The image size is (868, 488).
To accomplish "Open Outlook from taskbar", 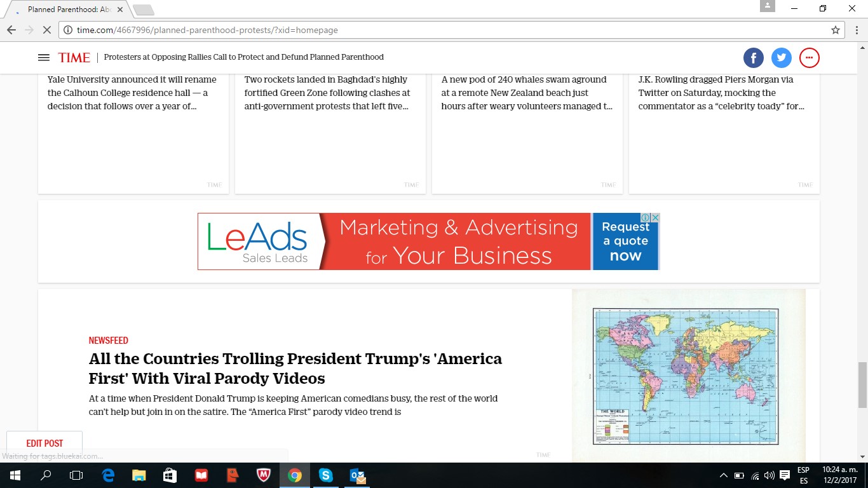I will (x=357, y=475).
